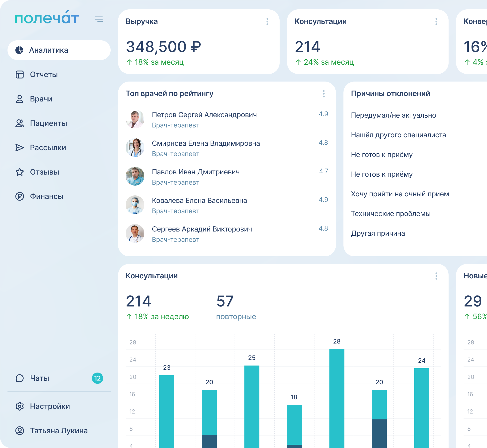Open Настройки
Viewport: 487px width, 448px height.
[59, 406]
